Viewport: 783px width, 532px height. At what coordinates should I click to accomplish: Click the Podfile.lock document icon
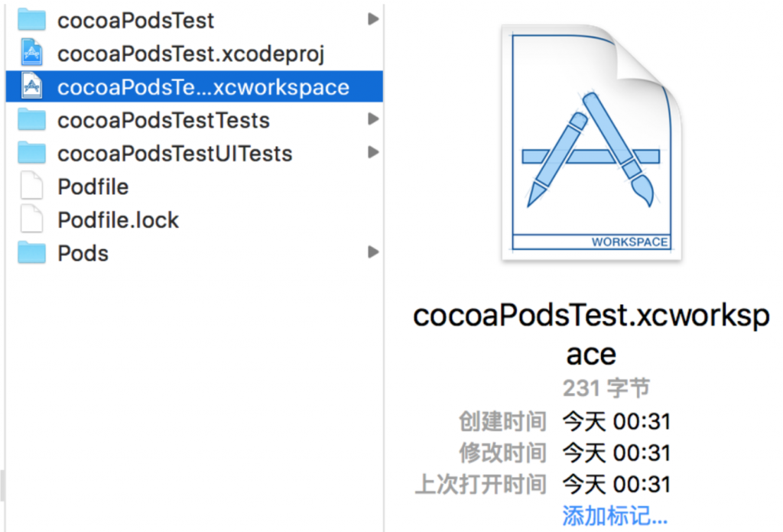32,219
